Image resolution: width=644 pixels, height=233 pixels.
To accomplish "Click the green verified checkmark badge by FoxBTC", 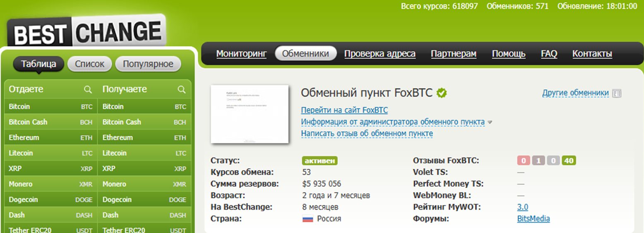I will coord(442,93).
